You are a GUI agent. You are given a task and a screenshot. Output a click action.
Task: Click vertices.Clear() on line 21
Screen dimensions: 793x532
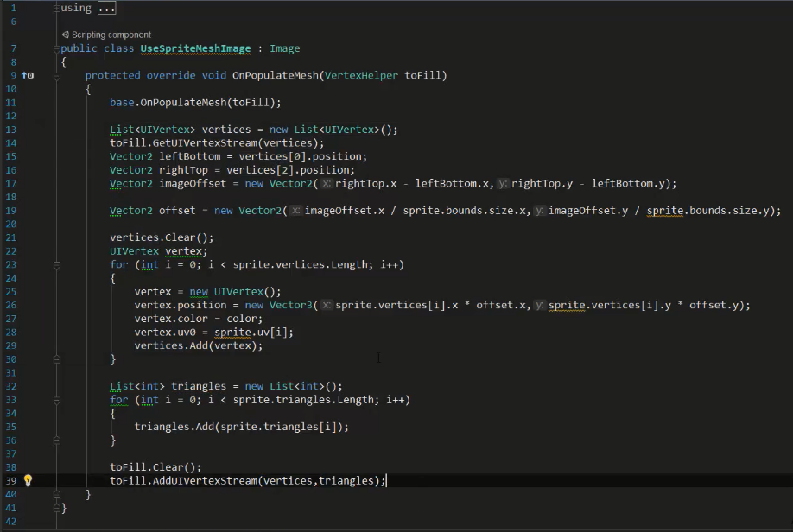162,237
